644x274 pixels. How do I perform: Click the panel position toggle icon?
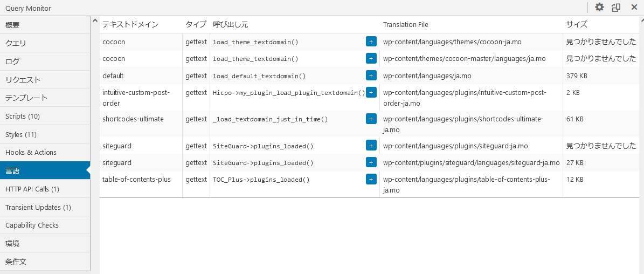[x=616, y=8]
